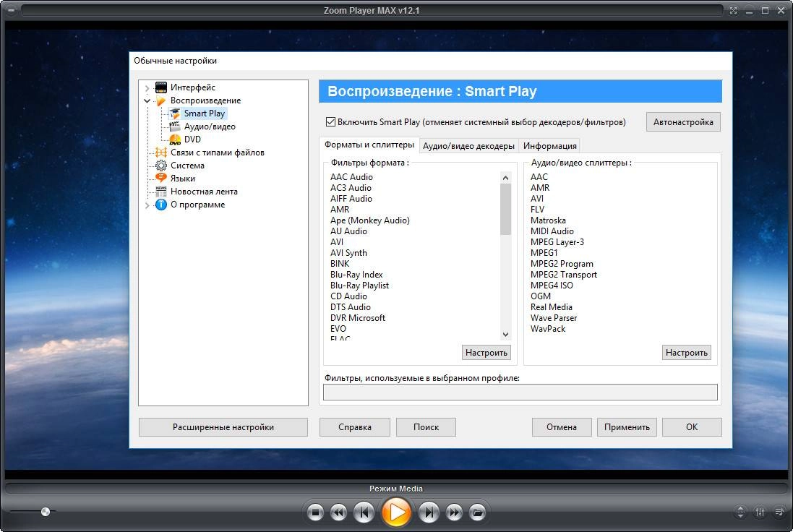This screenshot has height=532, width=793.
Task: Open Расширенные настройки
Action: [223, 426]
